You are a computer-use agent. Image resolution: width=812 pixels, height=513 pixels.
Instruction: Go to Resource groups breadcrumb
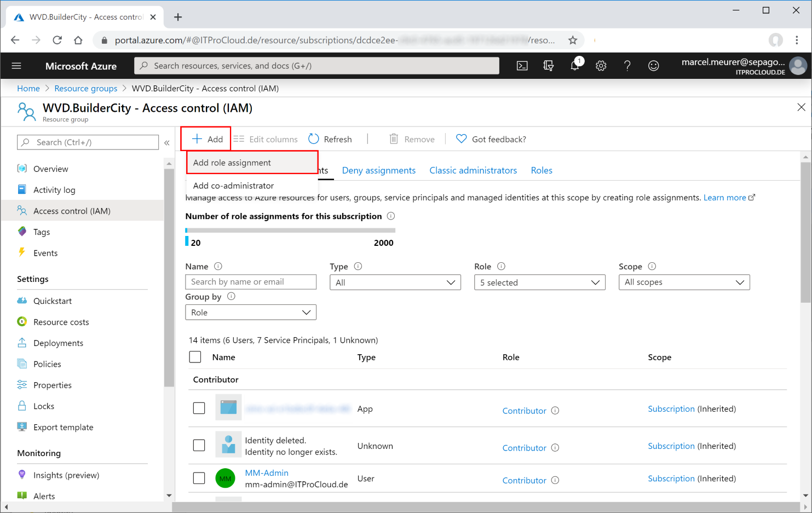coord(85,88)
